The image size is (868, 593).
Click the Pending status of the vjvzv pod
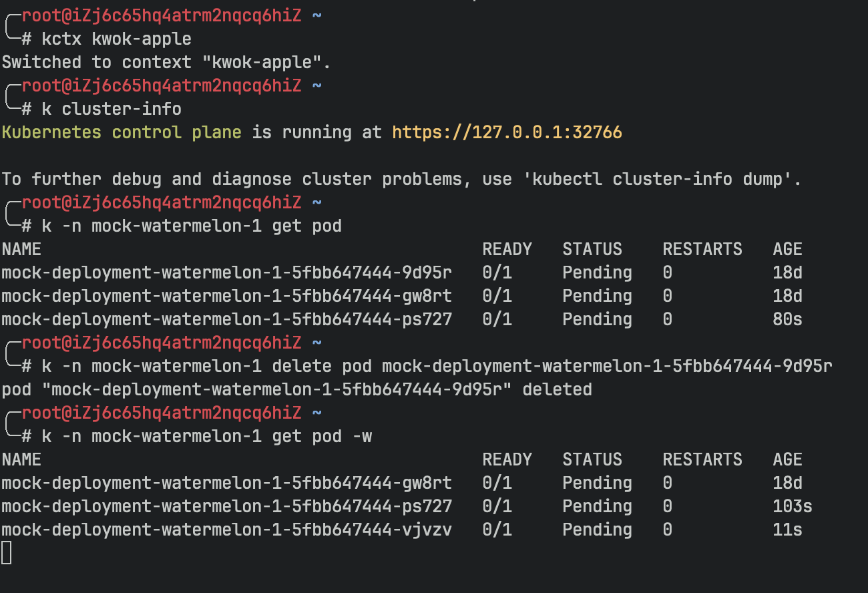[597, 530]
